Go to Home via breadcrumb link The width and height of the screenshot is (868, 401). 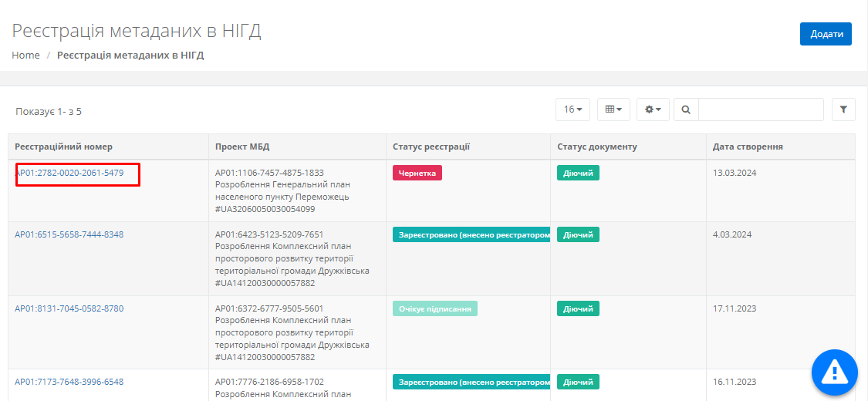pyautogui.click(x=25, y=56)
